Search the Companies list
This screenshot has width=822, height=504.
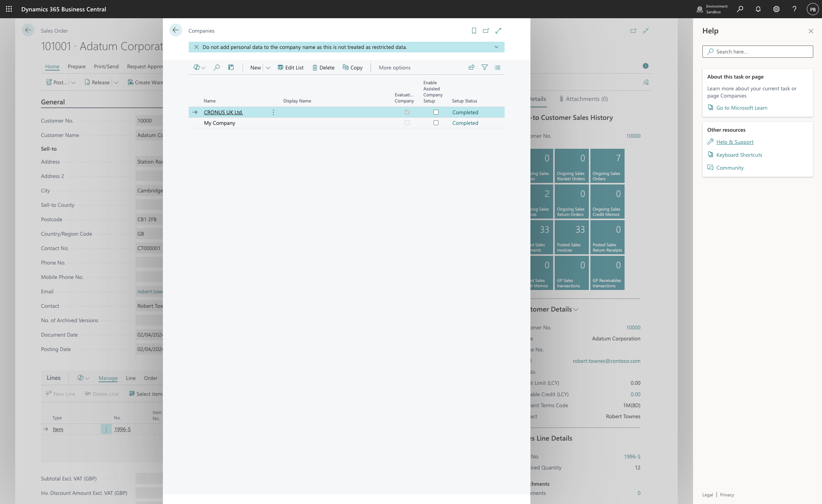(216, 68)
